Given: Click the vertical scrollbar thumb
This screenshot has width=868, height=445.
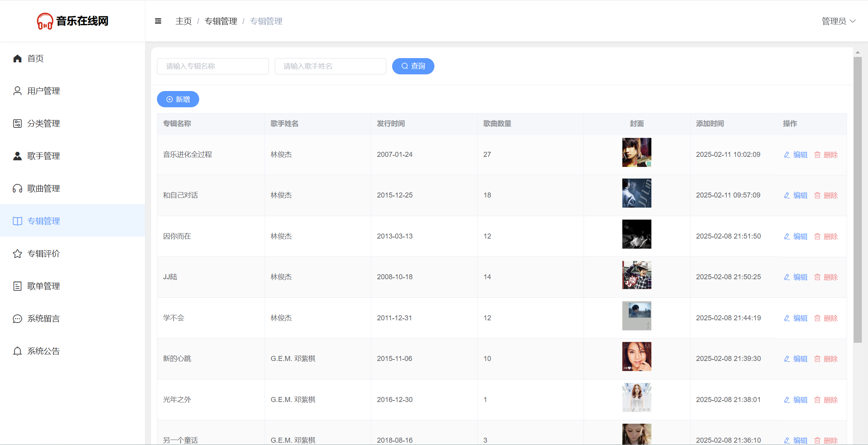Looking at the screenshot, I should (858, 199).
